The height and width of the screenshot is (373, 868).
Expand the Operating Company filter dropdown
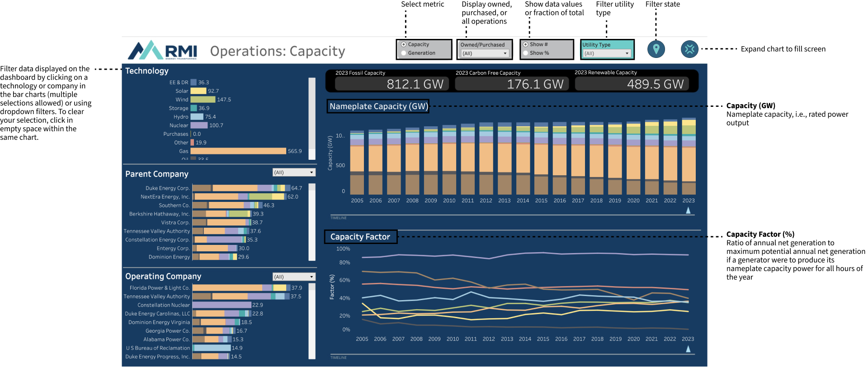point(294,277)
